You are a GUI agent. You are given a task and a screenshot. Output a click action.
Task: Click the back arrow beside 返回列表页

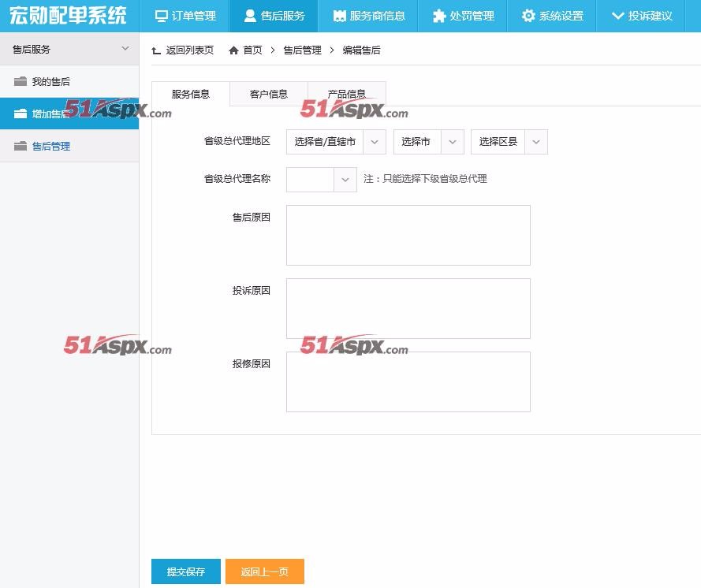[155, 50]
